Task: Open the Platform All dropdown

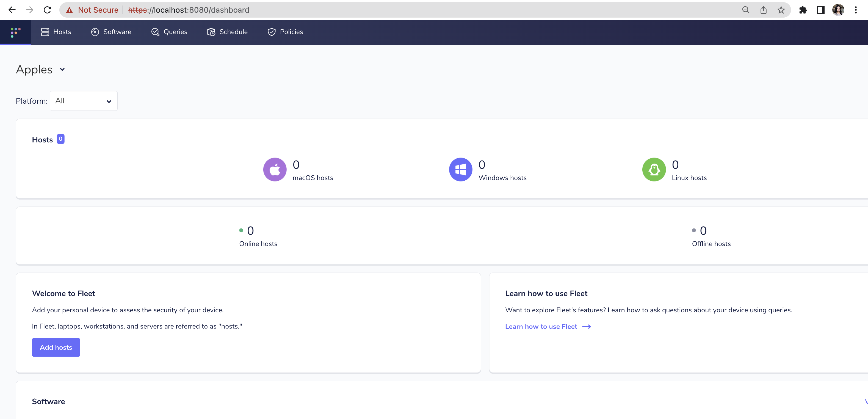Action: pos(83,100)
